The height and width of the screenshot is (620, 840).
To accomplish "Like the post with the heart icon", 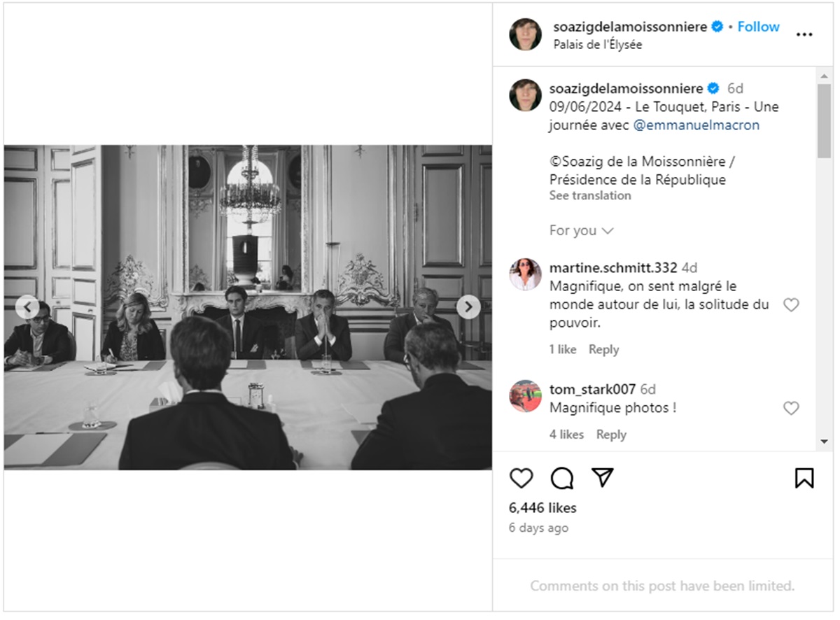I will pos(521,478).
